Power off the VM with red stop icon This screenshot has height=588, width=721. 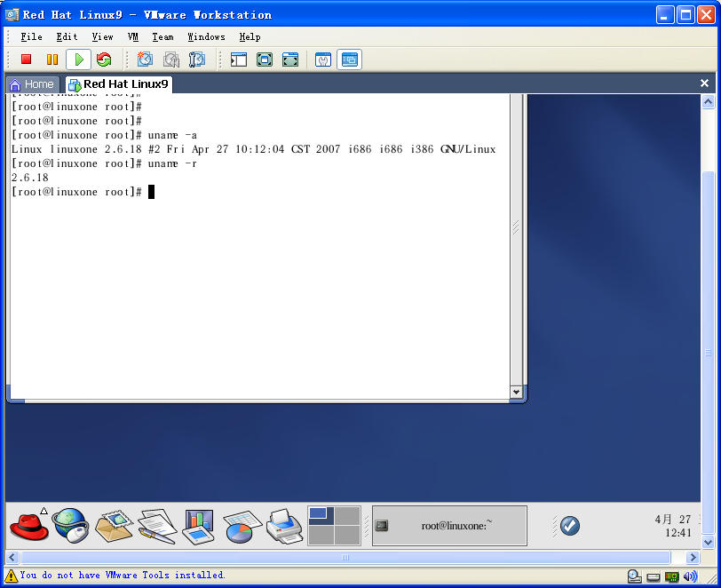tap(27, 60)
